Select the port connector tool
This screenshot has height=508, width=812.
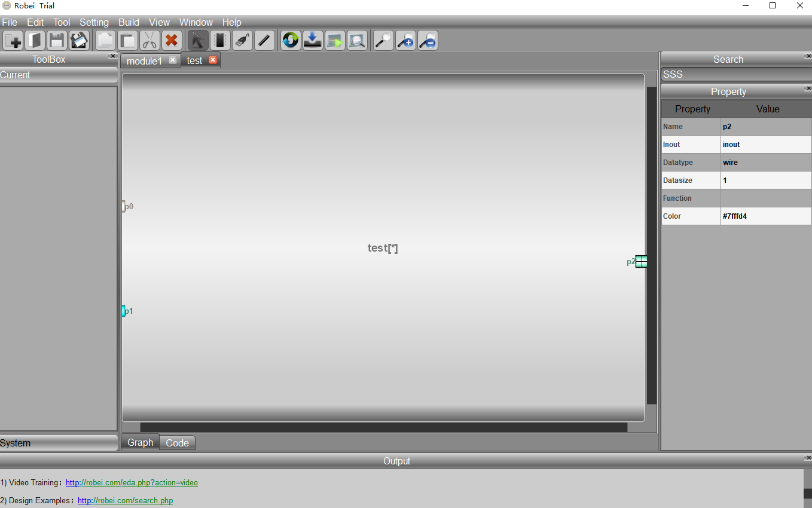click(242, 41)
